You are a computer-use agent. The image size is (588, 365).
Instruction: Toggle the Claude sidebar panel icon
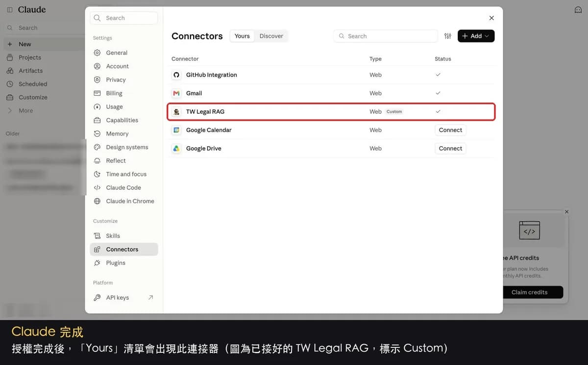point(10,10)
